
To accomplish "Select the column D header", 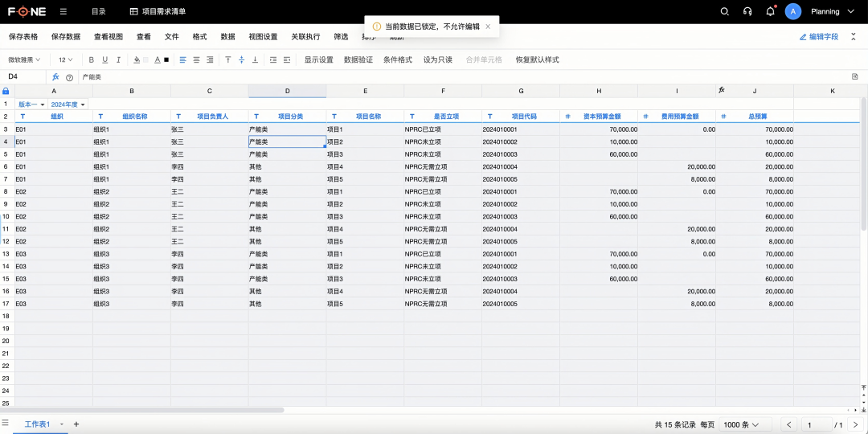I will (287, 91).
